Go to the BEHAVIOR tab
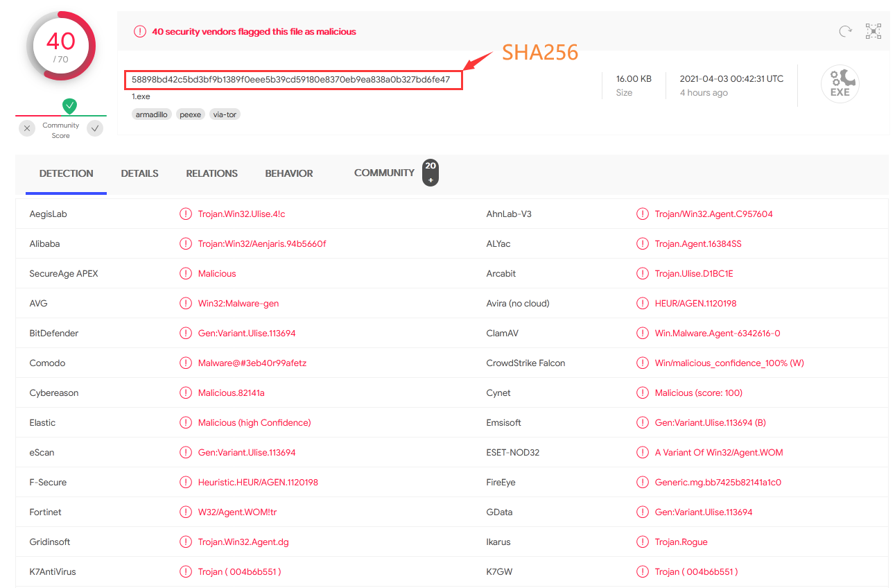Image resolution: width=895 pixels, height=588 pixels. [289, 173]
